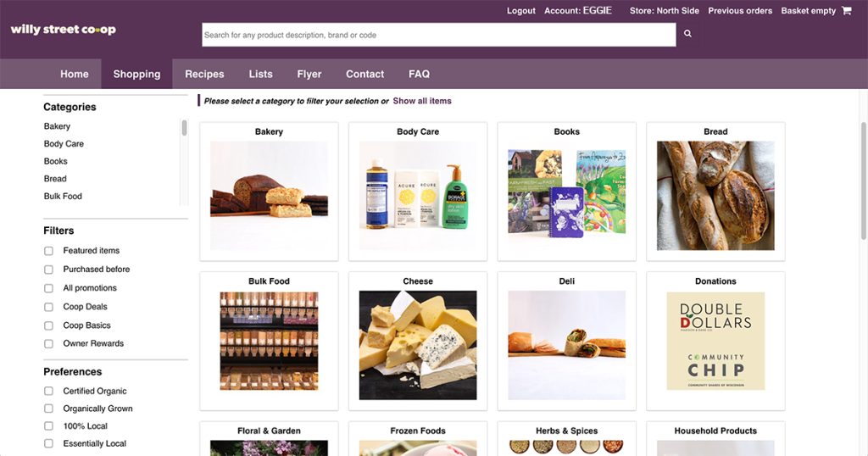Screen dimensions: 868x456
Task: Enable the Featured items filter
Action: tap(48, 251)
